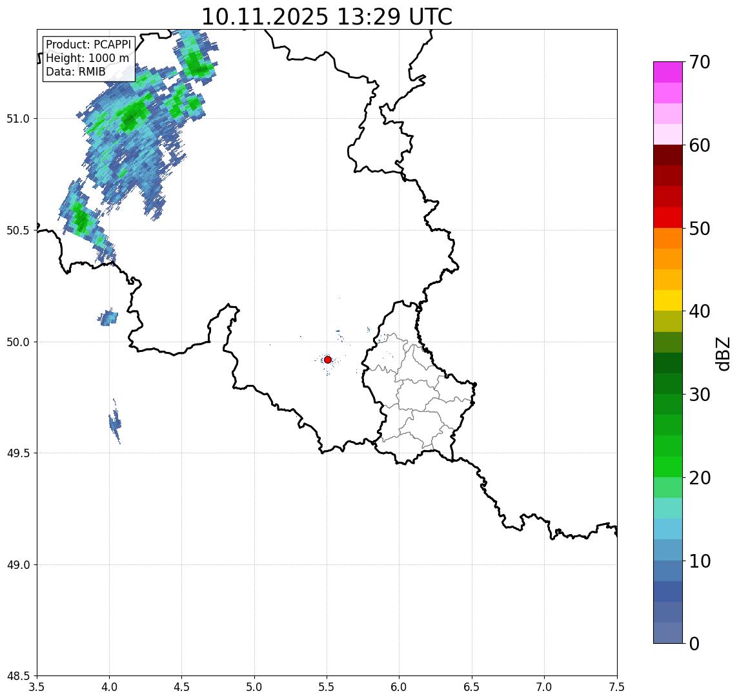Click latitude axis label 50.5
The height and width of the screenshot is (700, 739).
[17, 230]
